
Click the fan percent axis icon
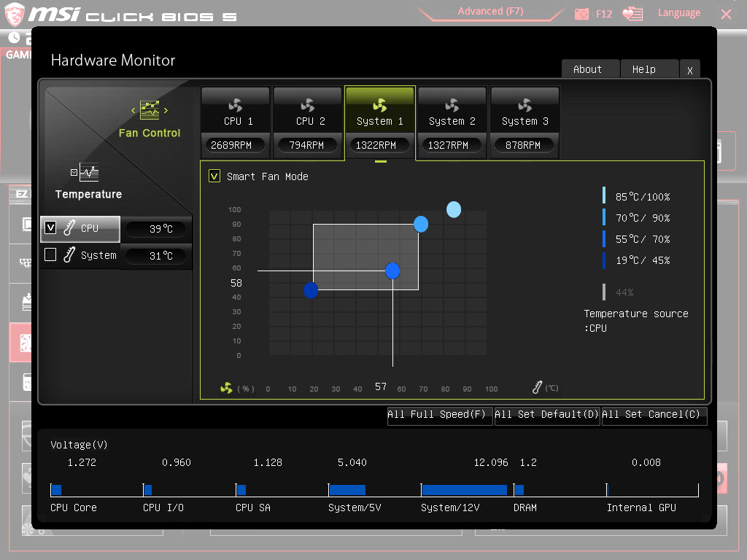coord(226,388)
